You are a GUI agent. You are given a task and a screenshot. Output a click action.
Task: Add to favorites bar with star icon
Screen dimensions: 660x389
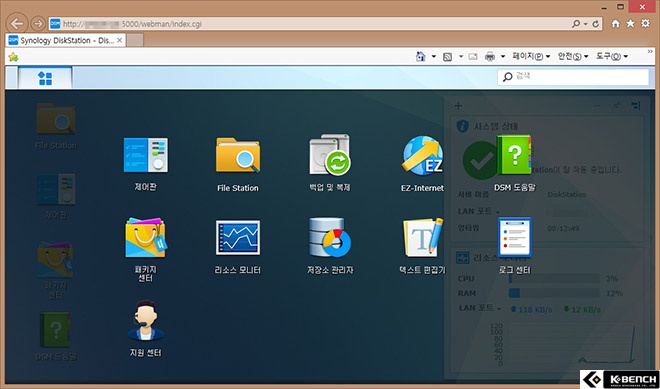(13, 57)
